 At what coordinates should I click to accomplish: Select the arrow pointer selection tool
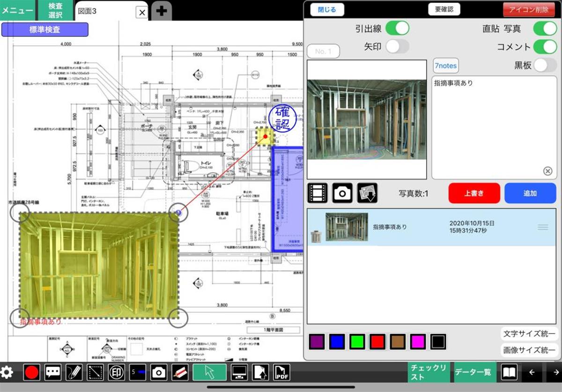pyautogui.click(x=209, y=373)
